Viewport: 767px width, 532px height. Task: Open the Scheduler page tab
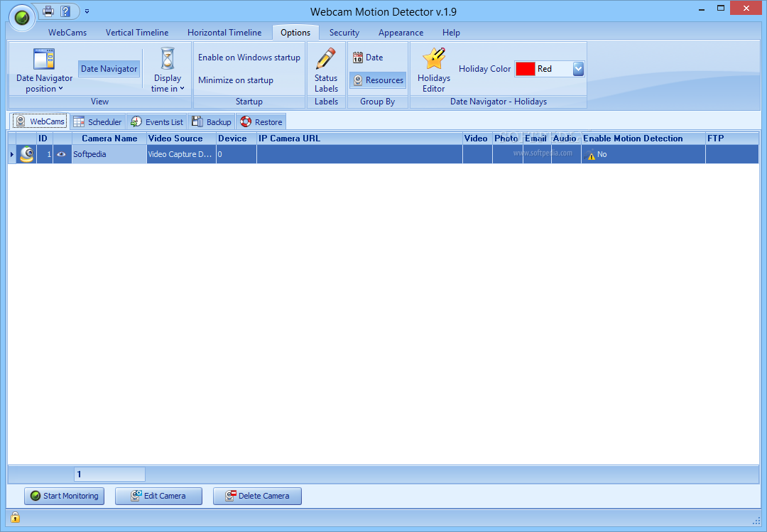tap(97, 122)
